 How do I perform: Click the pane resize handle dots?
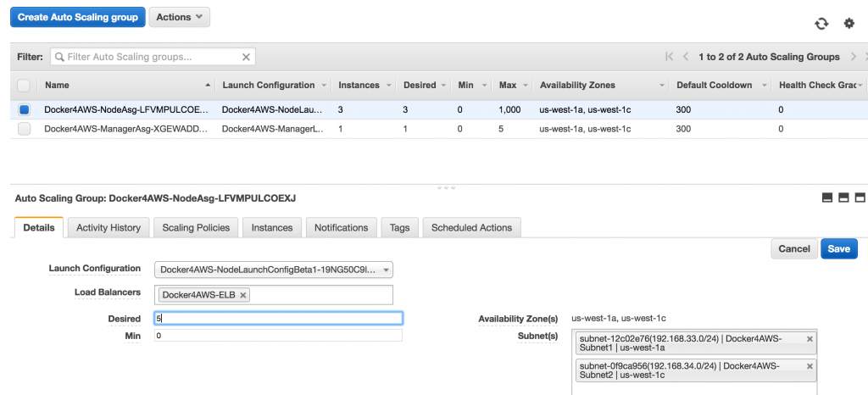tap(446, 187)
